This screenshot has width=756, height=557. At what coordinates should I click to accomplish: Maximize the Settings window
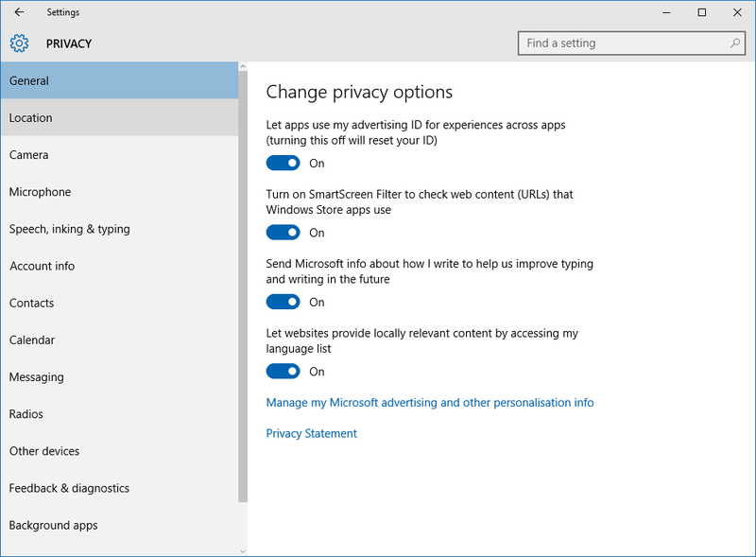(x=702, y=12)
